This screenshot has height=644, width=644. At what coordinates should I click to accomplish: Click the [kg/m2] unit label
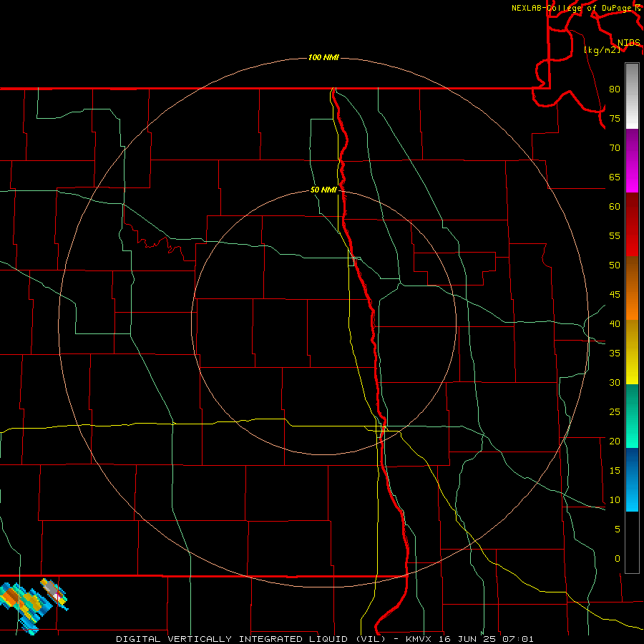coord(602,50)
